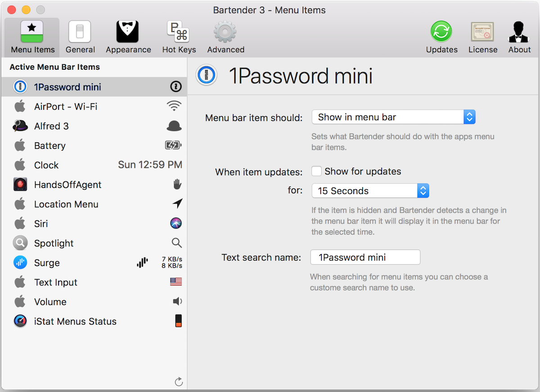The image size is (540, 392).
Task: Click the Surge network bars status icon
Action: 142,263
